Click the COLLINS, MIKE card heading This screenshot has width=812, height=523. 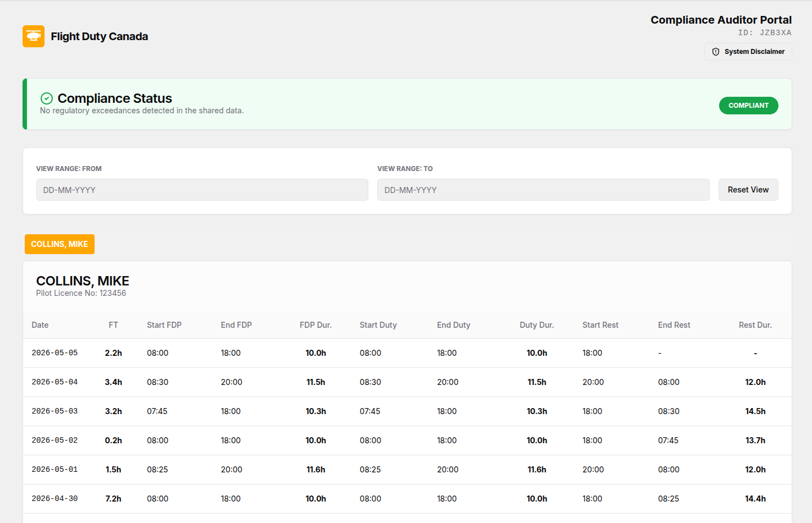[82, 281]
